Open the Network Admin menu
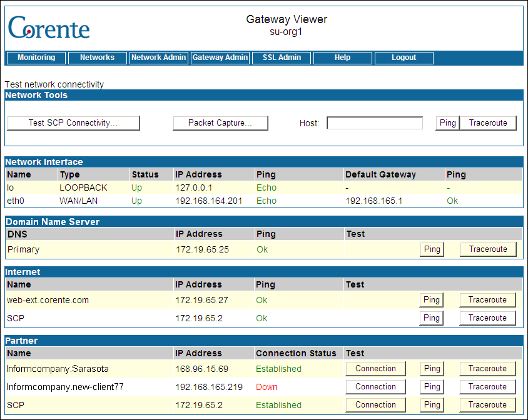This screenshot has width=528, height=420. (159, 57)
